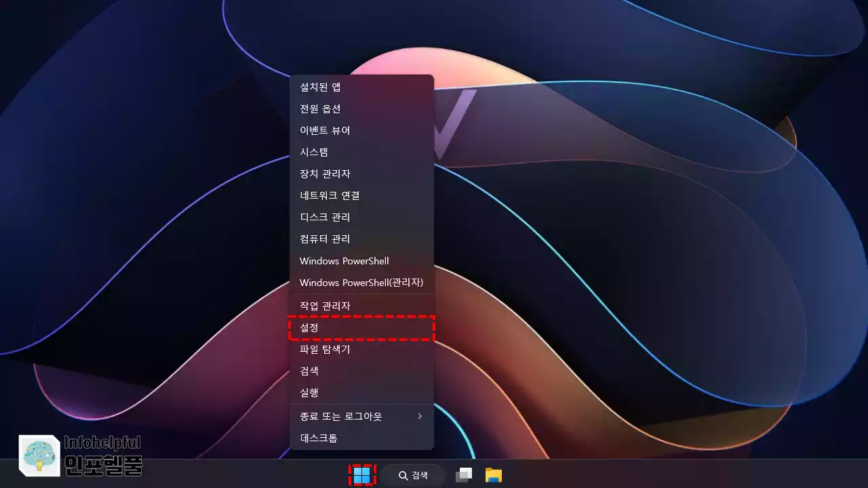Choose 시스템 from the menu

[x=361, y=152]
